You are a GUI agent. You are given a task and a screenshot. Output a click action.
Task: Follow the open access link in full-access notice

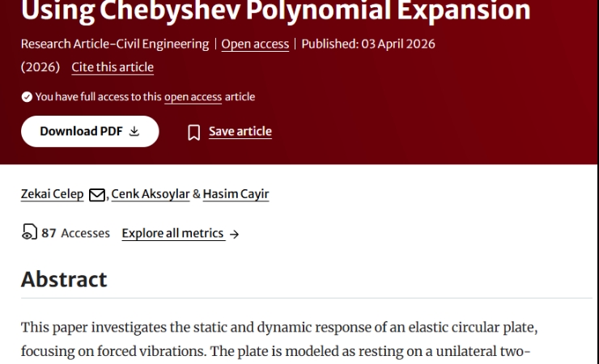pos(193,97)
